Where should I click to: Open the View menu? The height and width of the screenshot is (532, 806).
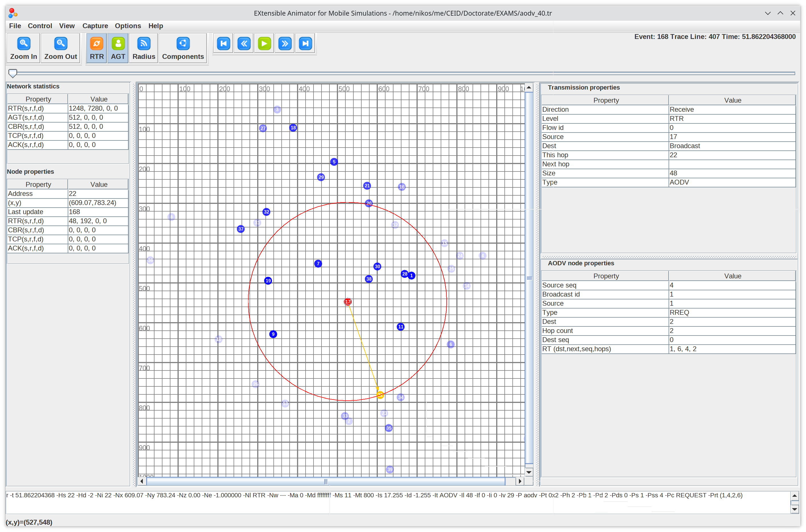pyautogui.click(x=67, y=26)
